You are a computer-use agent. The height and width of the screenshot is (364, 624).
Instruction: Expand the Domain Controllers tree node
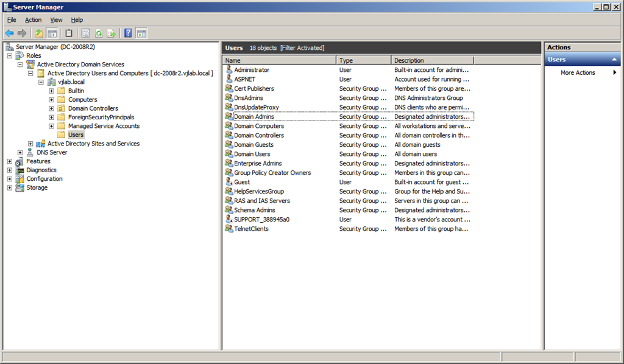[x=51, y=108]
